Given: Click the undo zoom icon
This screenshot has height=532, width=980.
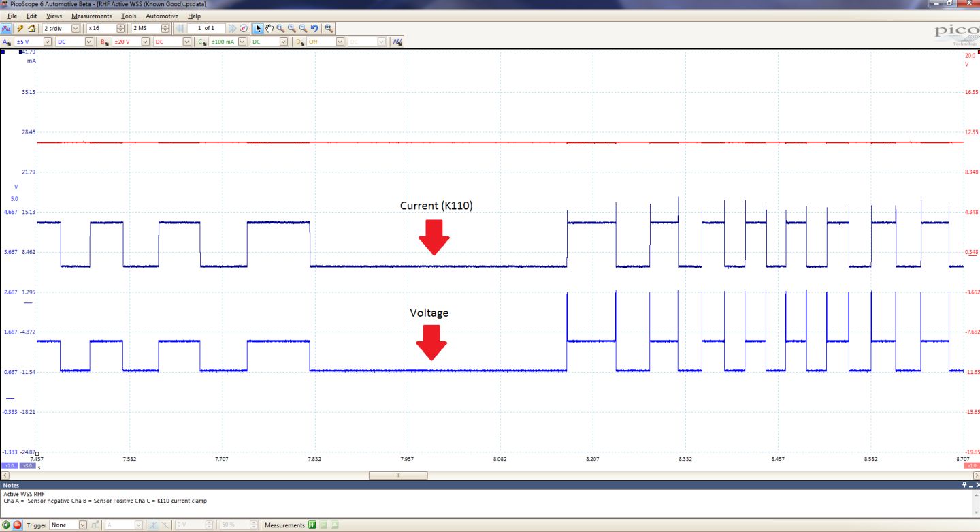Looking at the screenshot, I should tap(314, 29).
